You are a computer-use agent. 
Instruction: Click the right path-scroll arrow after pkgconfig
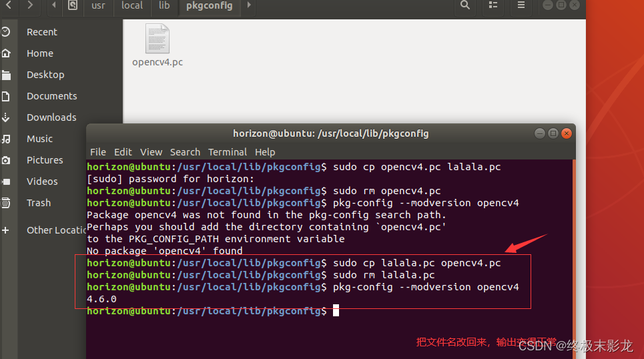[248, 5]
